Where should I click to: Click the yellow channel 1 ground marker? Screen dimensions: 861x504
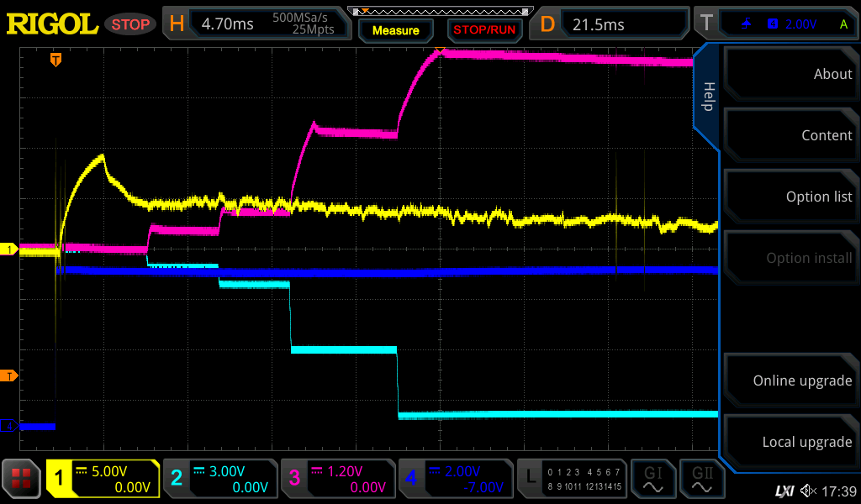point(10,249)
